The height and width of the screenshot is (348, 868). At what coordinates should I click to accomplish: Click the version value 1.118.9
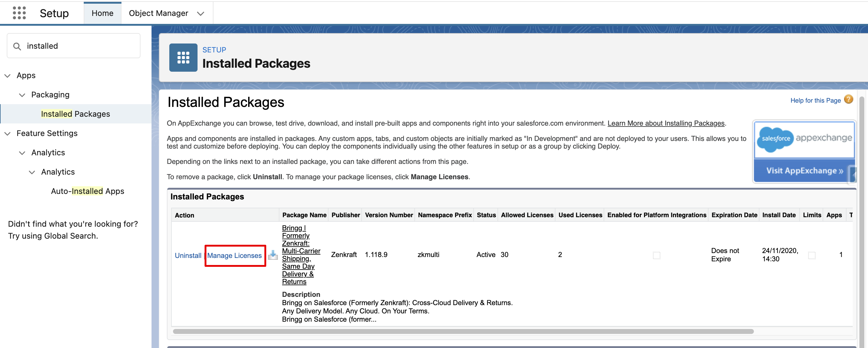pos(376,255)
